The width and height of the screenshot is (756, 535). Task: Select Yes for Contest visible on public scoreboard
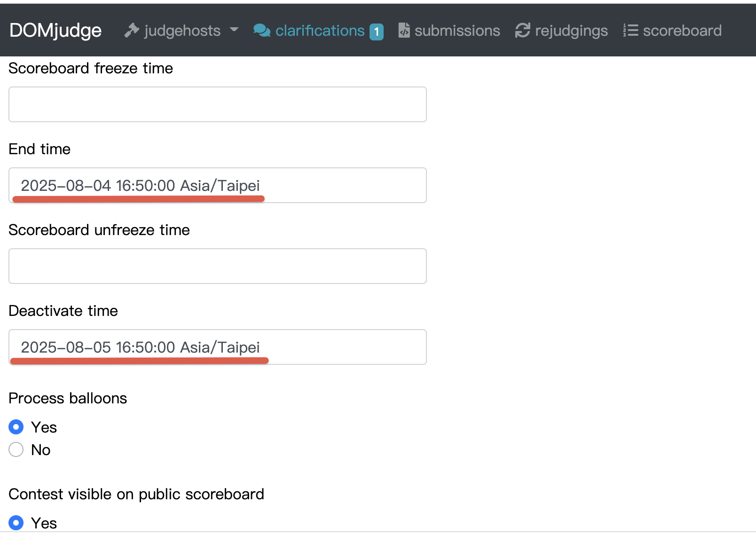click(x=16, y=523)
